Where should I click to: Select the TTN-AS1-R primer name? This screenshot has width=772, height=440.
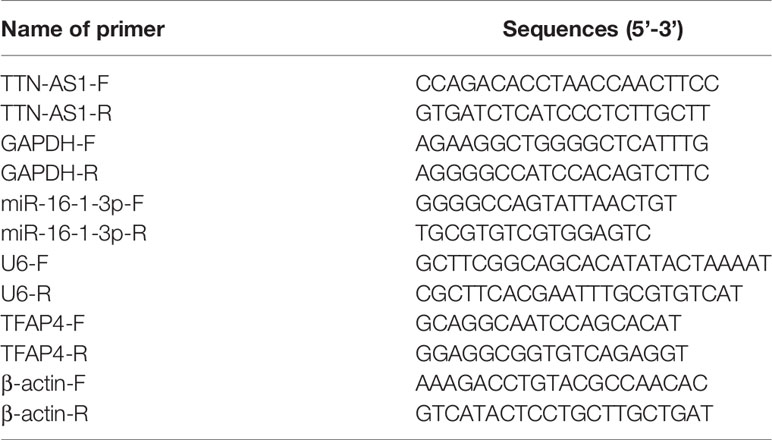pos(56,113)
